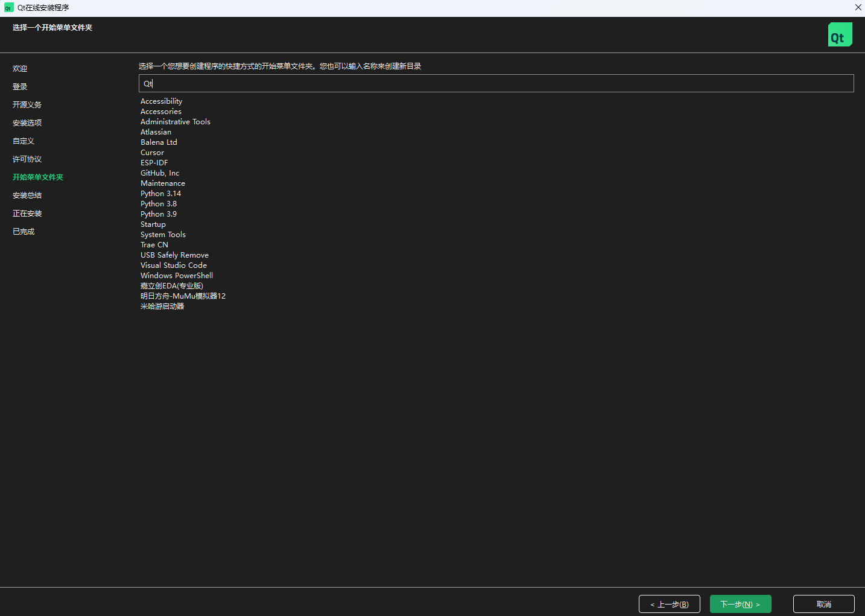The width and height of the screenshot is (865, 616).
Task: Select the ESP-IDF folder
Action: point(154,163)
